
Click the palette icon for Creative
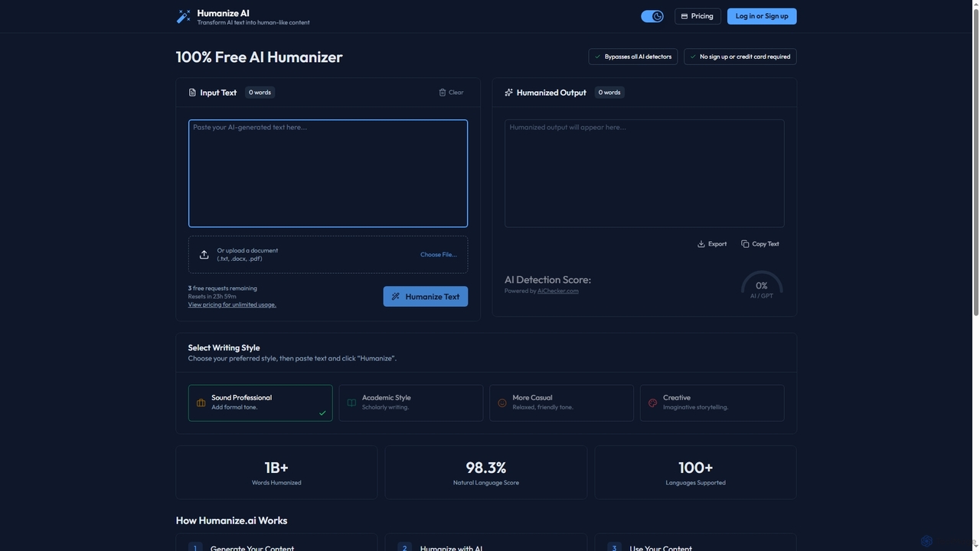(x=652, y=403)
